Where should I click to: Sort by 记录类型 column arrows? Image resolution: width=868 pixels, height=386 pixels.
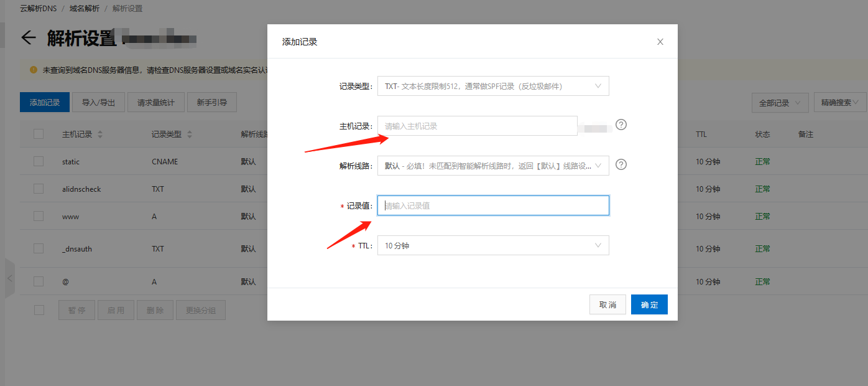tap(190, 134)
